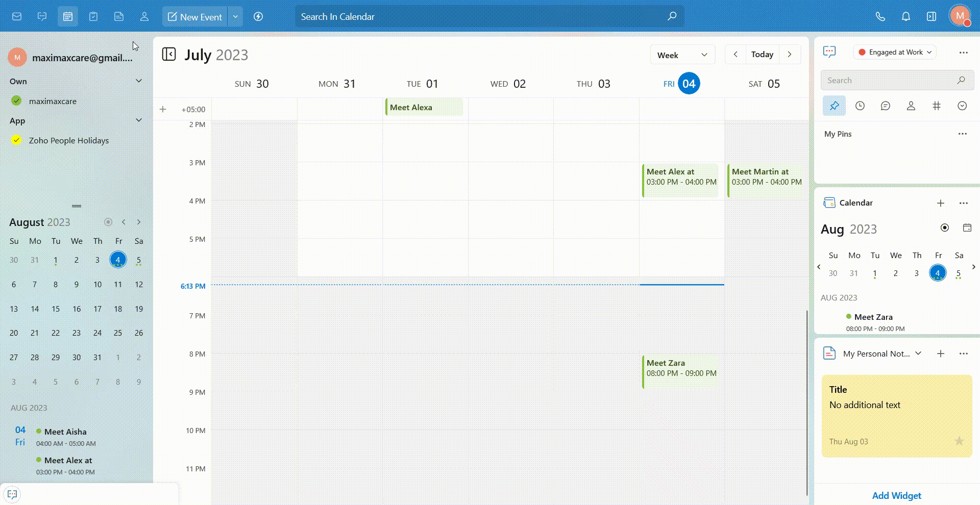Switch to the recent history clock tab
The width and height of the screenshot is (980, 505).
coord(860,106)
